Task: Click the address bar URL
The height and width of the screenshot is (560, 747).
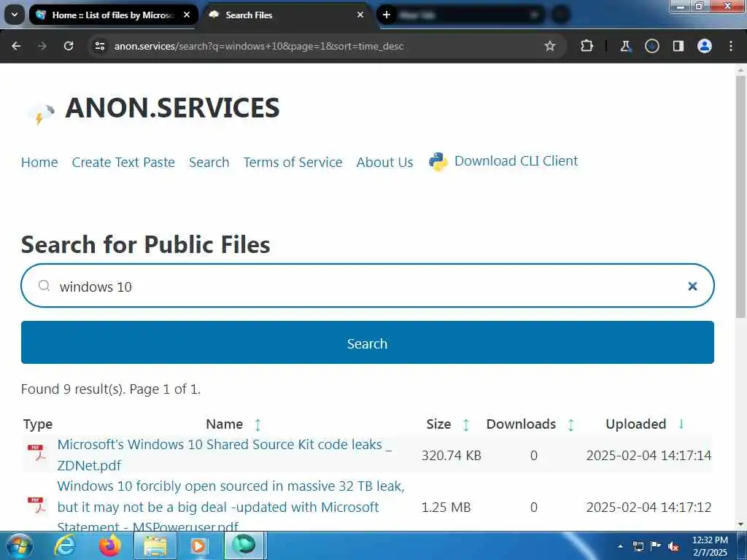Action: coord(259,46)
